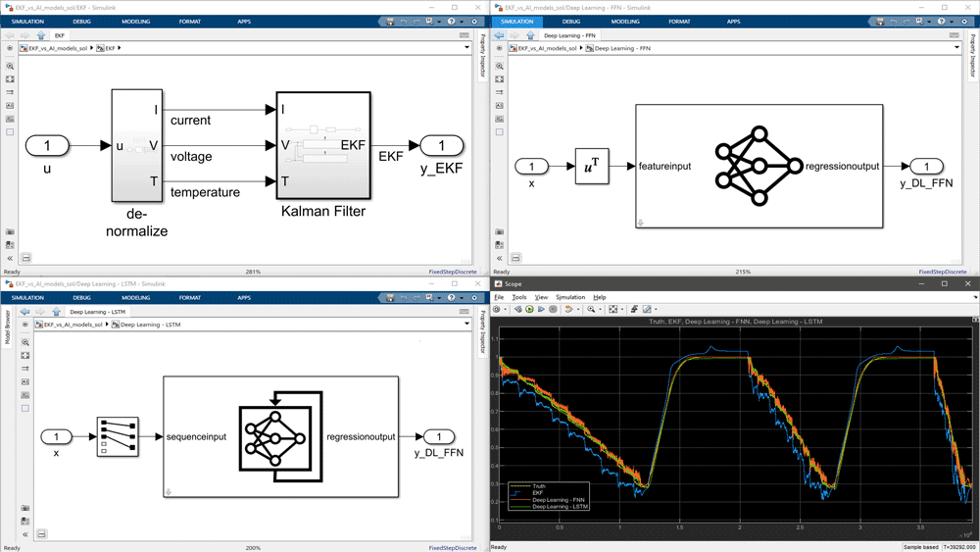Screen dimensions: 980x552
Task: Open the Scope configuration properties dropdown arrow
Action: click(x=504, y=309)
